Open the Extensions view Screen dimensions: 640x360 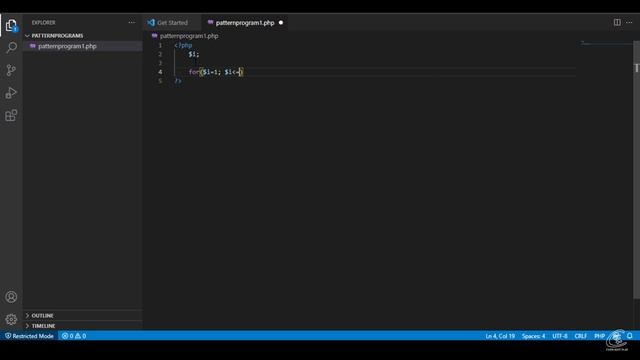coord(11,116)
